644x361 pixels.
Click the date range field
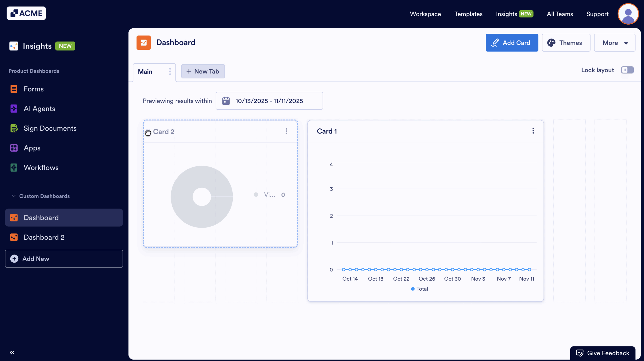[x=269, y=101]
